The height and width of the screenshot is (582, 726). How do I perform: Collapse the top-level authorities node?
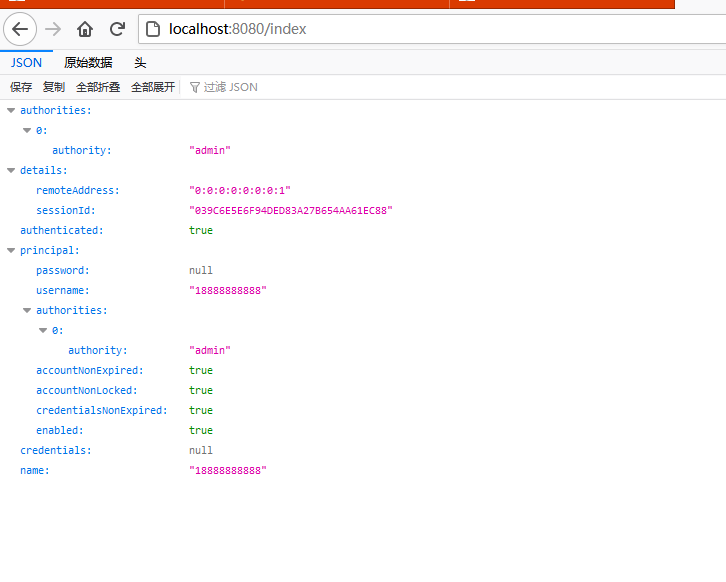(11, 111)
